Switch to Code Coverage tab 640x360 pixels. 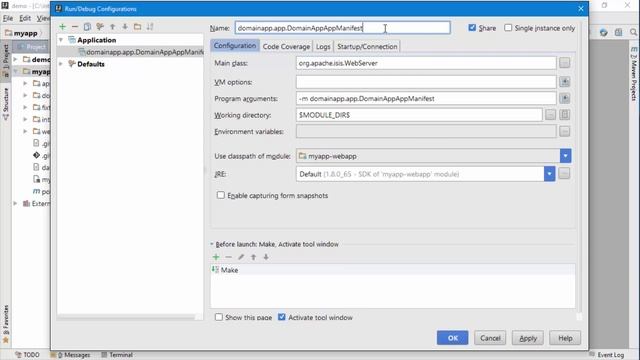286,46
